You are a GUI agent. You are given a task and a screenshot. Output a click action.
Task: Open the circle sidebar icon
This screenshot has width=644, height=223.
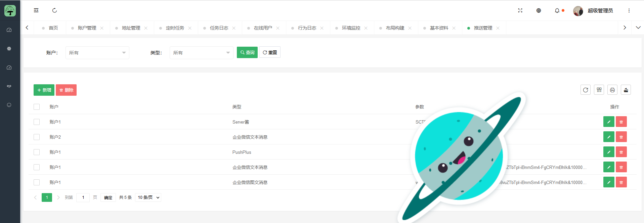[9, 105]
